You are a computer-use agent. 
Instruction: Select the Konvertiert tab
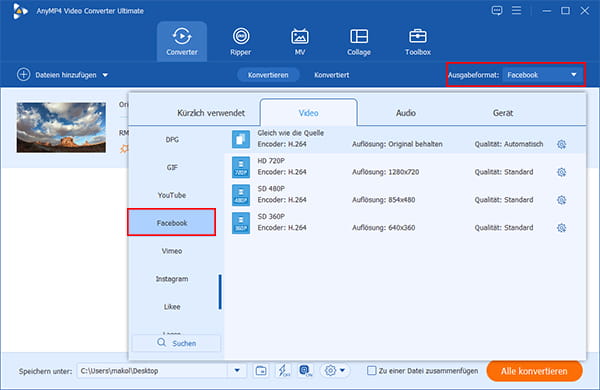[x=331, y=75]
